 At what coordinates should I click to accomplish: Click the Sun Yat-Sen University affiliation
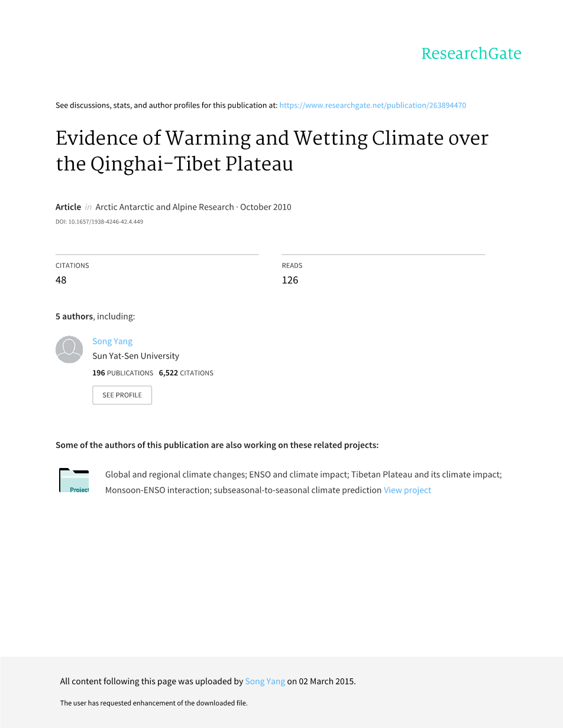point(135,356)
